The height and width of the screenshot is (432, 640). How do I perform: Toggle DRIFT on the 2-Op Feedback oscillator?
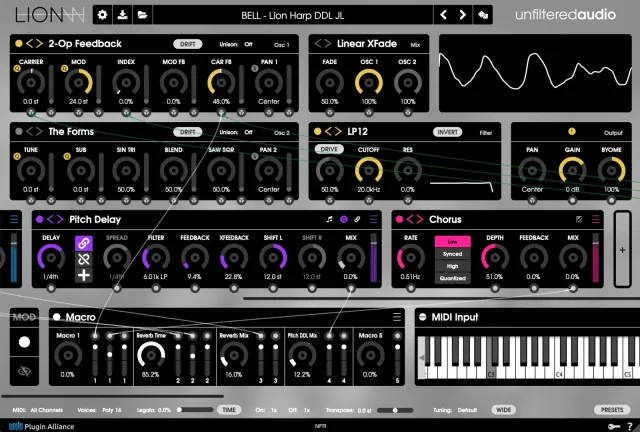(x=188, y=44)
